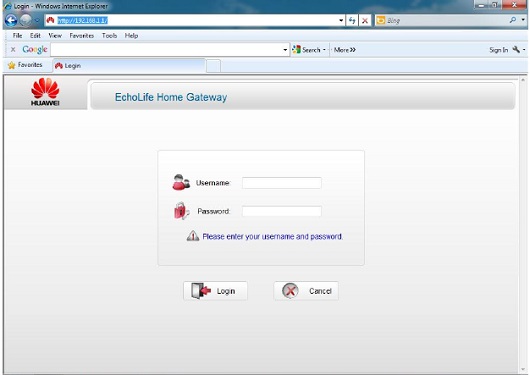Click the Favorites star button
The width and height of the screenshot is (530, 375).
(x=25, y=65)
